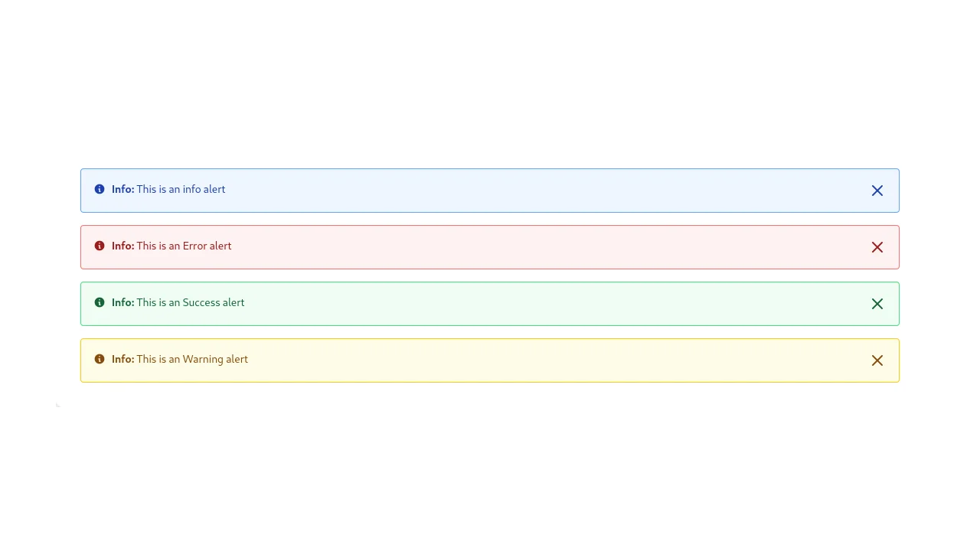Click bold 'Info:' label in green alert
This screenshot has height=551, width=980.
click(x=122, y=302)
